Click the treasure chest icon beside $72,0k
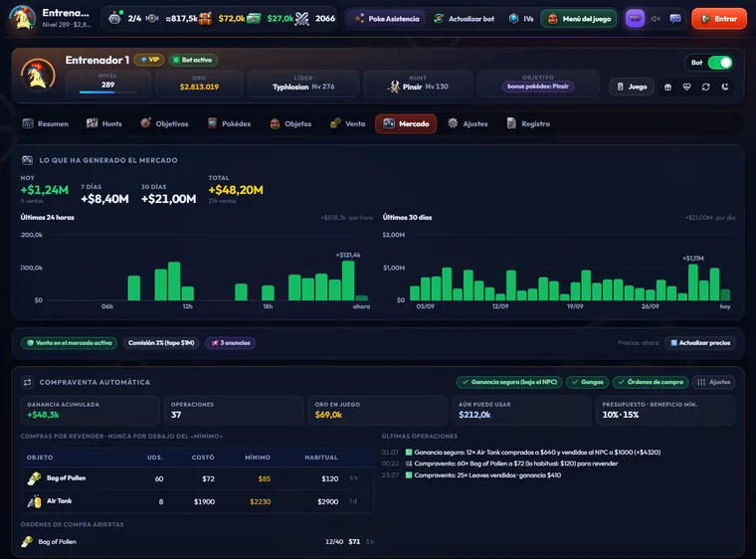This screenshot has height=559, width=756. (x=205, y=18)
